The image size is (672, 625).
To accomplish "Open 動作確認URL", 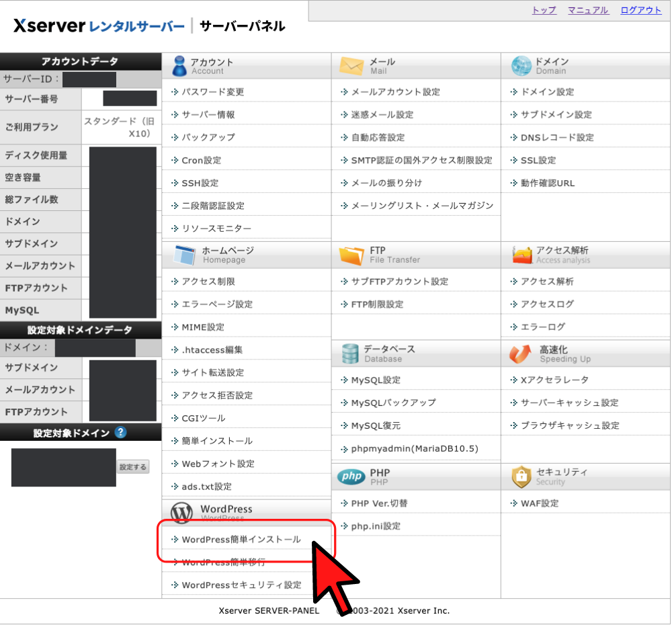I will (547, 183).
